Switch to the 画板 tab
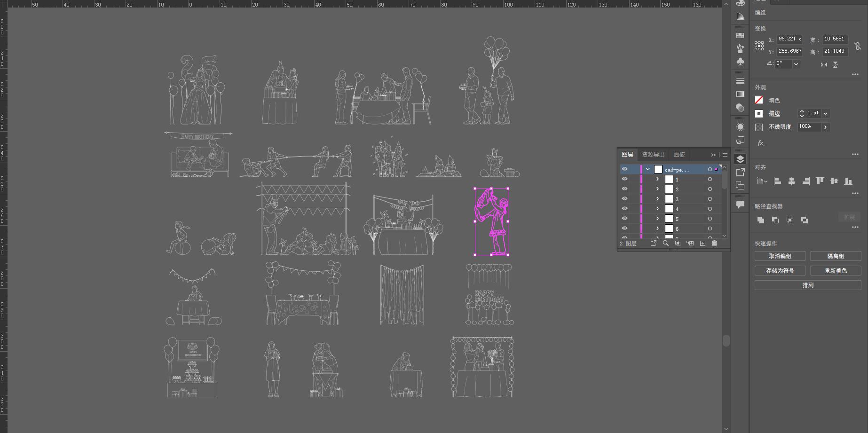Viewport: 868px width, 433px height. pos(679,155)
